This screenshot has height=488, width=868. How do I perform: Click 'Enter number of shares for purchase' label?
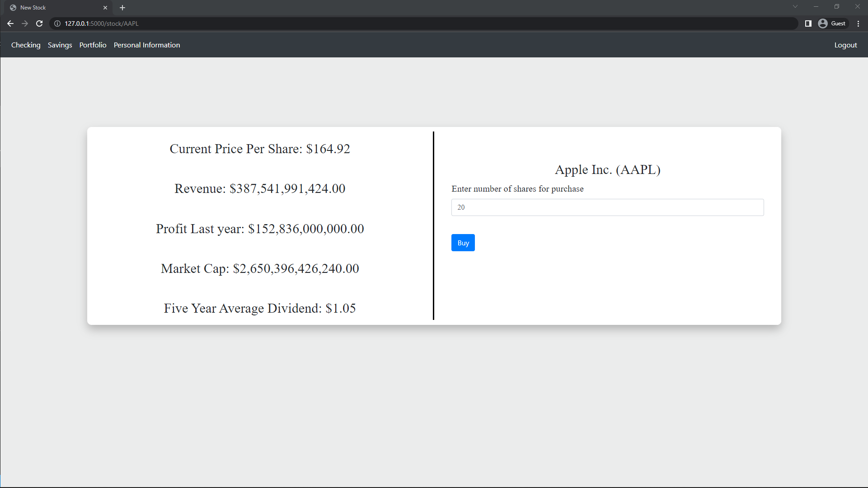click(517, 189)
